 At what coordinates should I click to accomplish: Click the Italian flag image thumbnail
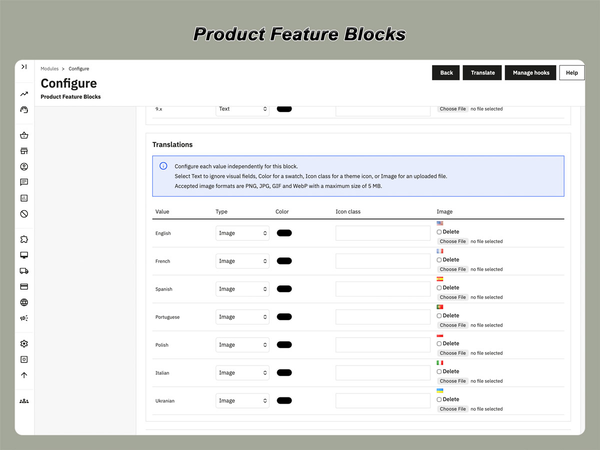[x=440, y=363]
